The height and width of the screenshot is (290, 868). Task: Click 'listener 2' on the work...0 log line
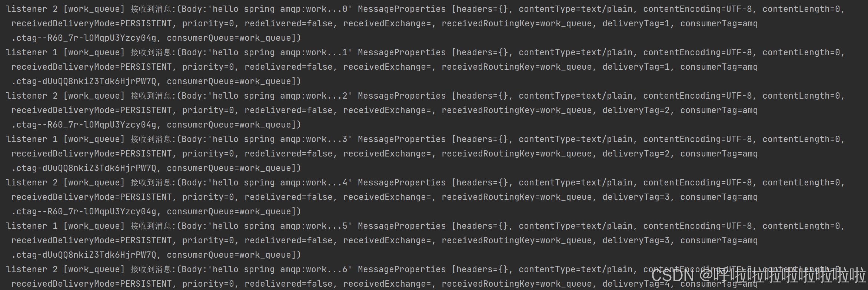(32, 9)
